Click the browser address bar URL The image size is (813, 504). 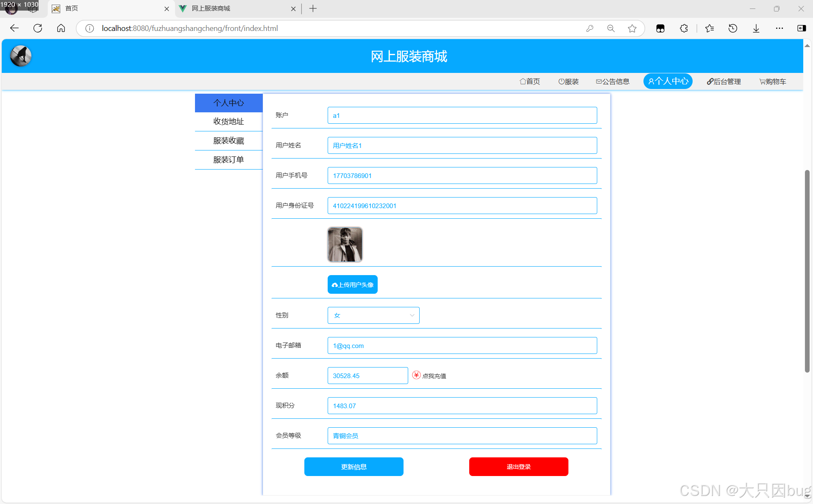190,28
